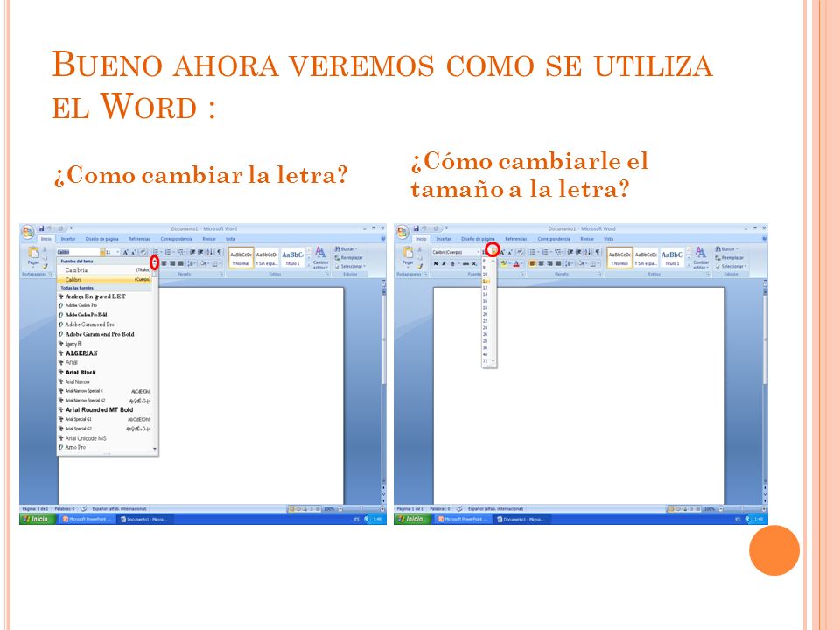Image resolution: width=840 pixels, height=630 pixels.
Task: Toggle subscript in the size-list Word window
Action: click(x=474, y=263)
